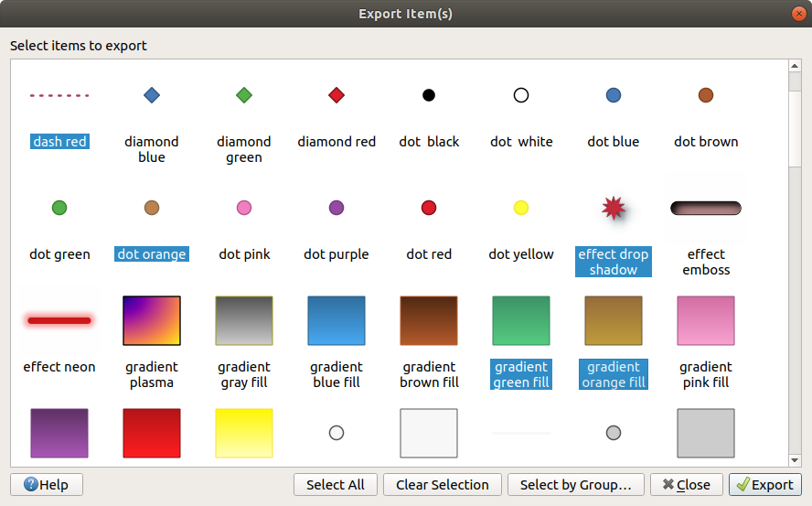The height and width of the screenshot is (506, 812).
Task: Pick the diamond red marker
Action: [x=337, y=95]
